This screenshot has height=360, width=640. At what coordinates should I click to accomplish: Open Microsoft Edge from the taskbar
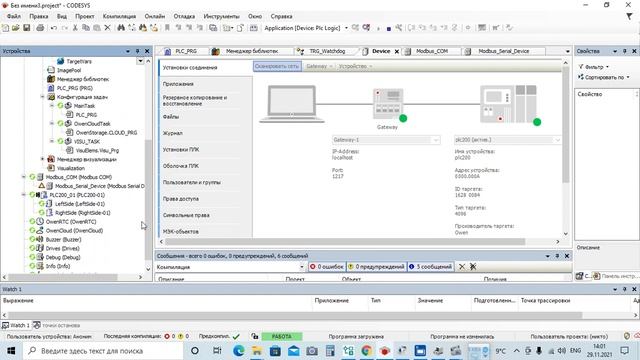point(238,351)
